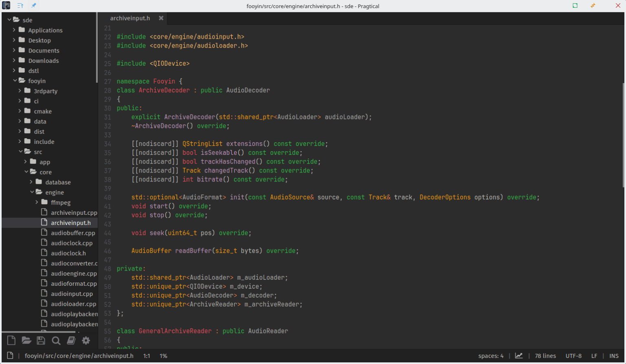Click the file icon beside audiobuffer.cpp
The width and height of the screenshot is (626, 364).
(x=44, y=233)
